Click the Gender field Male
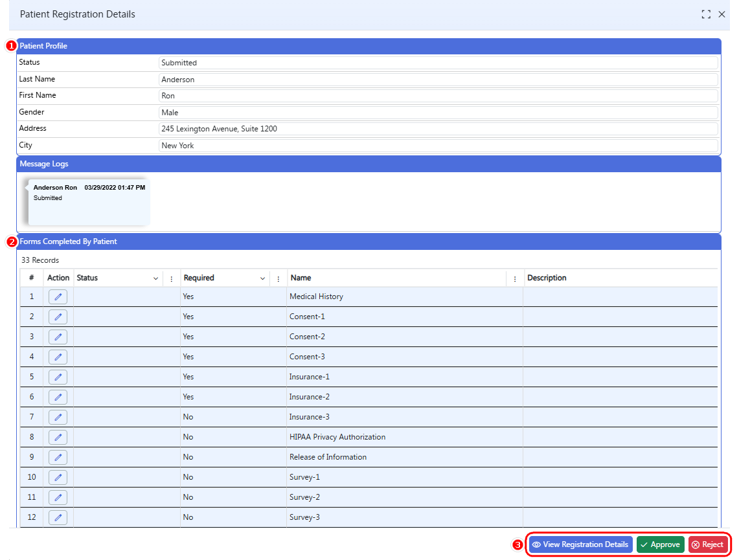739x560 pixels. 438,113
